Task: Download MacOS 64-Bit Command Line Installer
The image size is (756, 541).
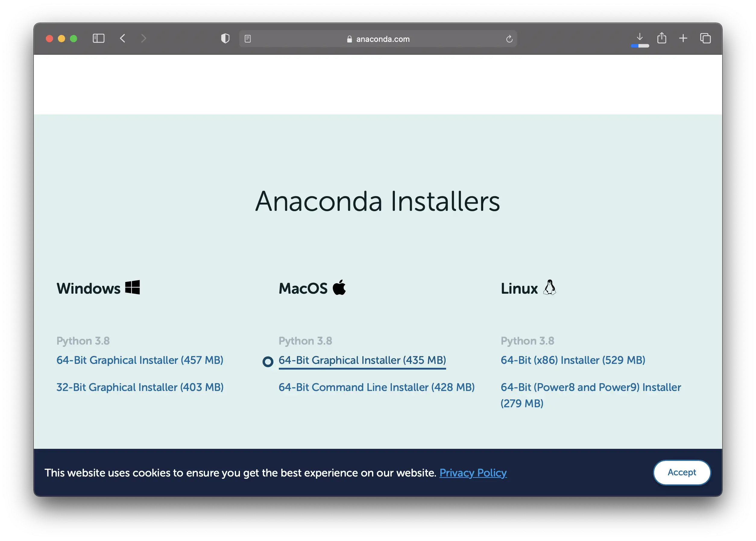Action: tap(376, 387)
